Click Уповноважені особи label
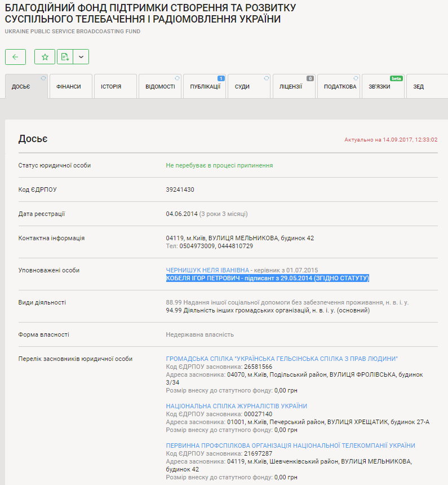 (49, 270)
